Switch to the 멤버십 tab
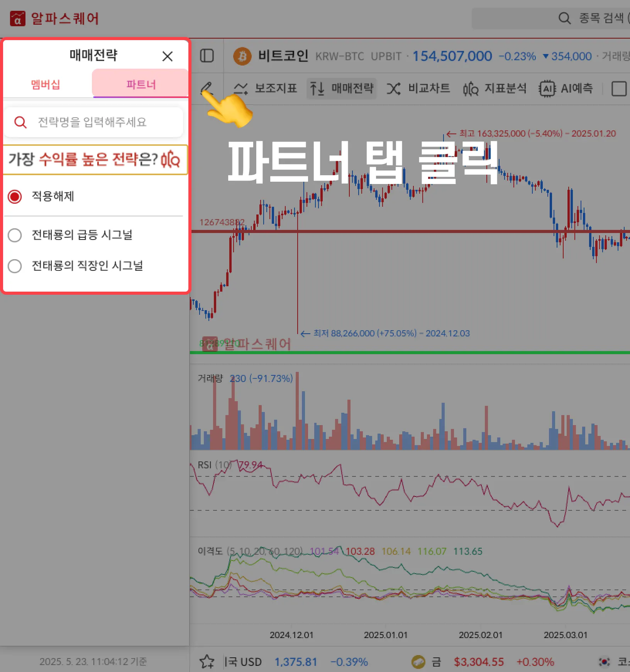 point(46,84)
